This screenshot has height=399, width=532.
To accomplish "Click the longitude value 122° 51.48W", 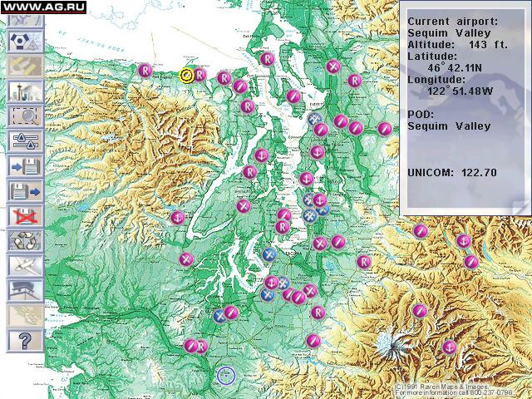I will tap(460, 91).
